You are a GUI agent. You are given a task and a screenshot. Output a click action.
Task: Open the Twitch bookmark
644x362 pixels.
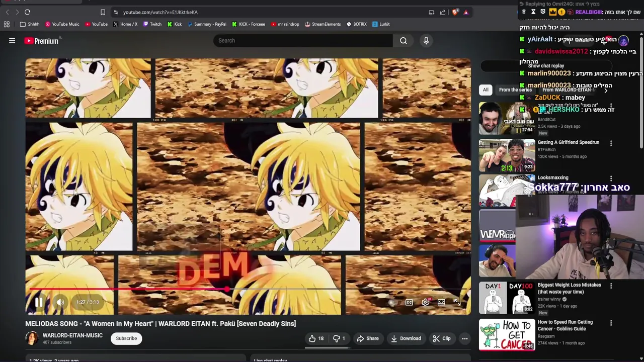(152, 24)
